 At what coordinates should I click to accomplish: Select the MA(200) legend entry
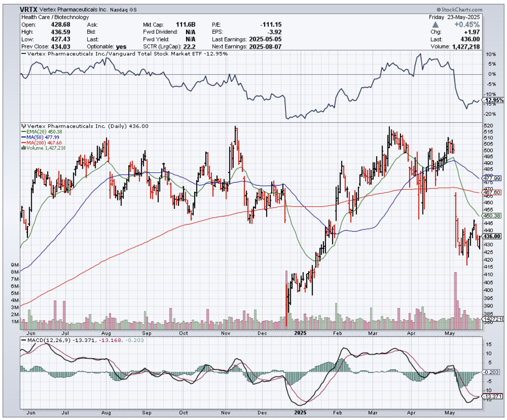coord(42,142)
